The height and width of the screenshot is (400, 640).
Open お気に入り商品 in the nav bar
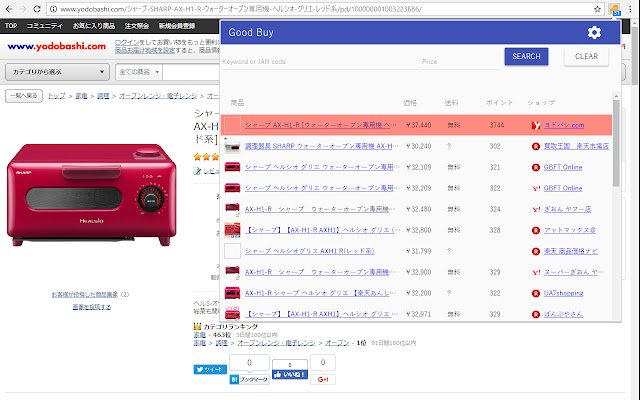[94, 26]
